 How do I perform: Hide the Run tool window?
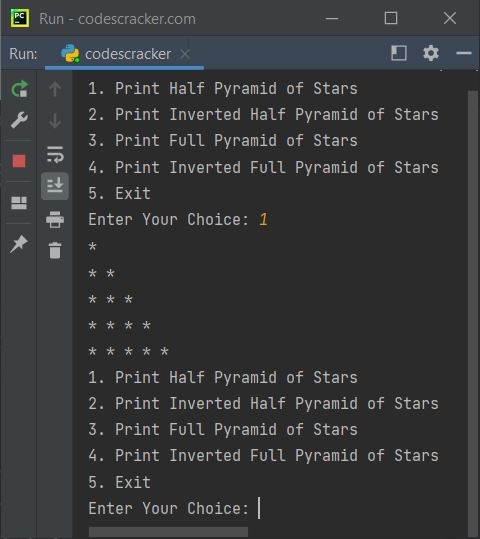[x=463, y=53]
